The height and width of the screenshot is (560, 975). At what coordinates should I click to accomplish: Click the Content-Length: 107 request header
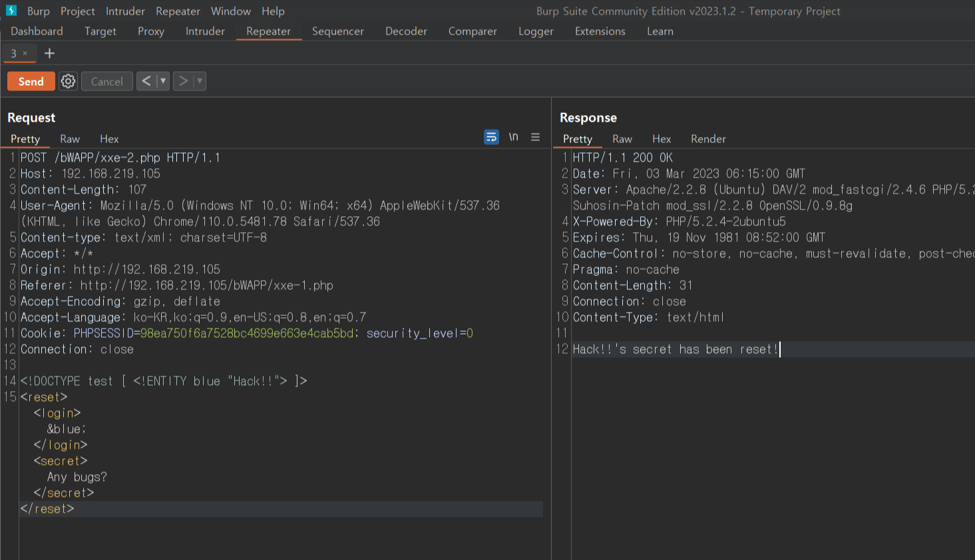(83, 190)
